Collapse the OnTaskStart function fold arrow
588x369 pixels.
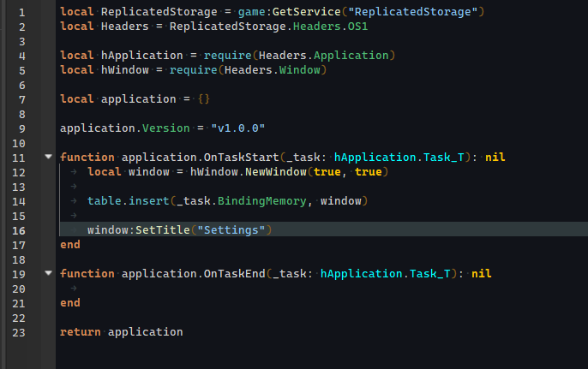pos(48,158)
